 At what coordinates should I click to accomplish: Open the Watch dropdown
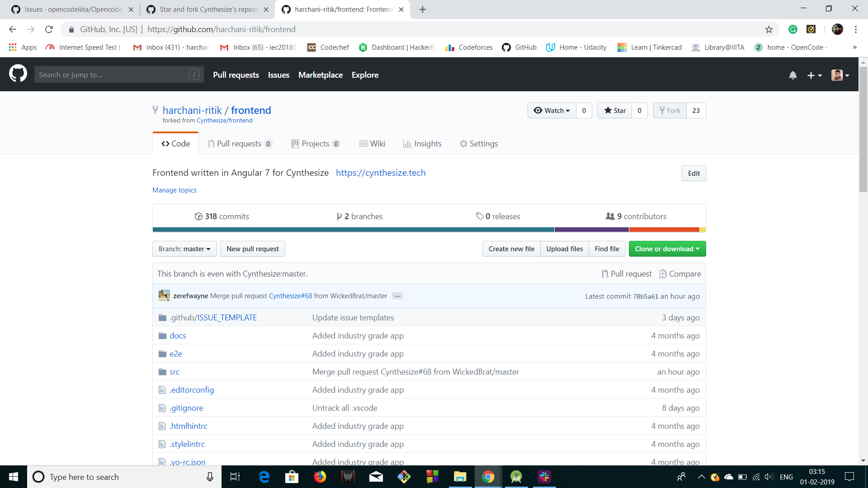click(552, 111)
